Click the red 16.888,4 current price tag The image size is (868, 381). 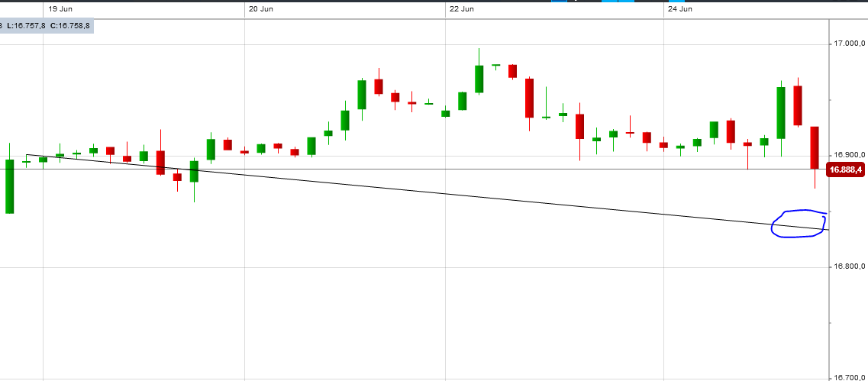coord(845,170)
